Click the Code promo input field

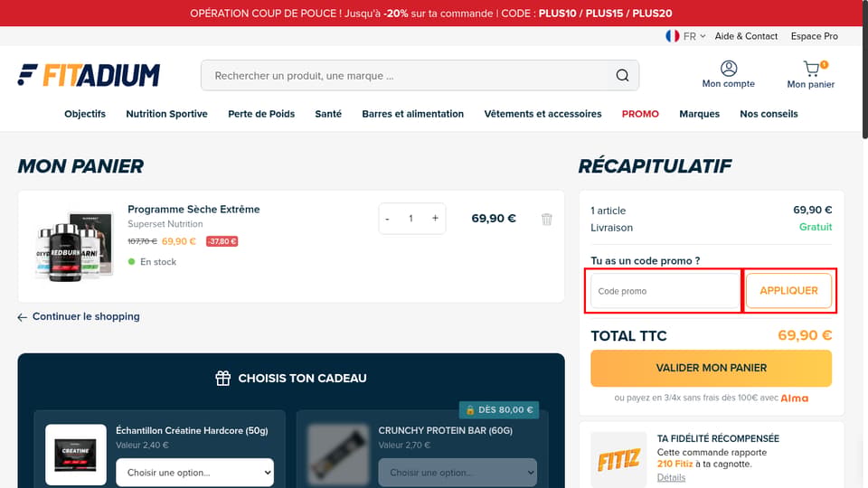(x=665, y=291)
